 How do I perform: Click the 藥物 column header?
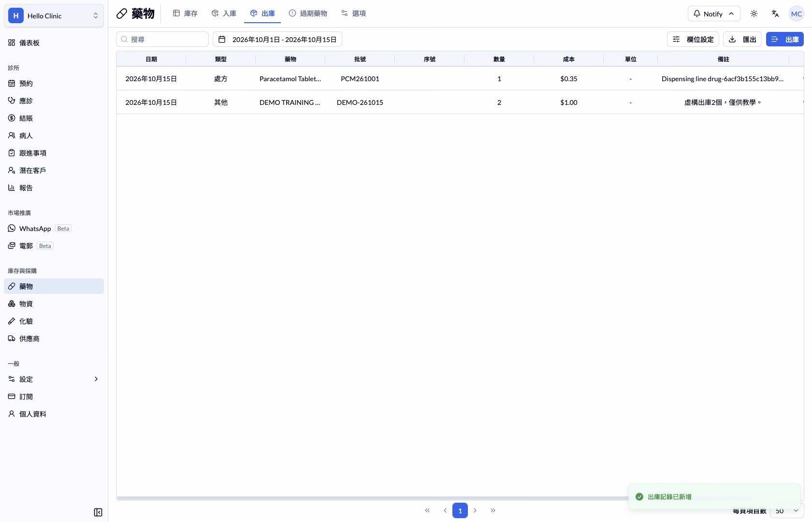click(290, 59)
